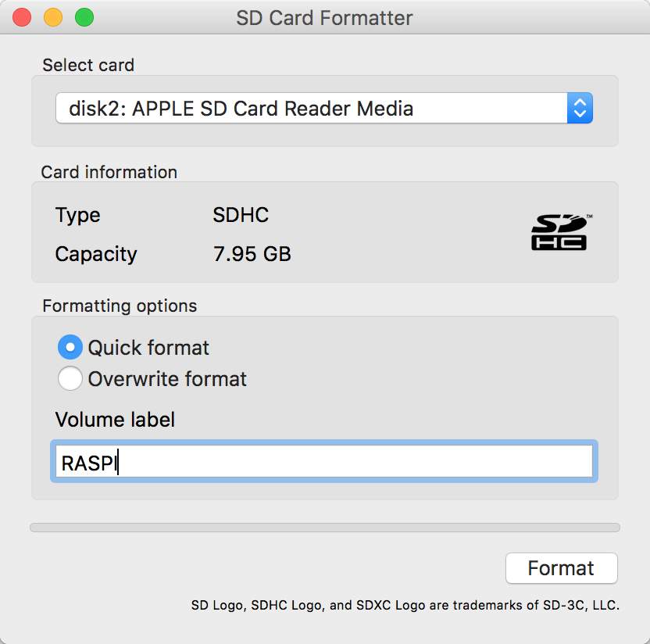Viewport: 650px width, 644px height.
Task: Minimize the window with yellow button
Action: click(x=53, y=16)
